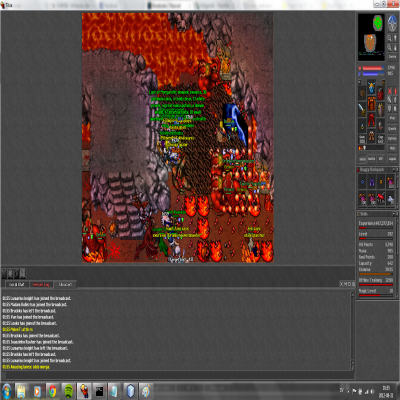Click the minimap compass rose
This screenshot has height=400, width=400.
point(392,24)
